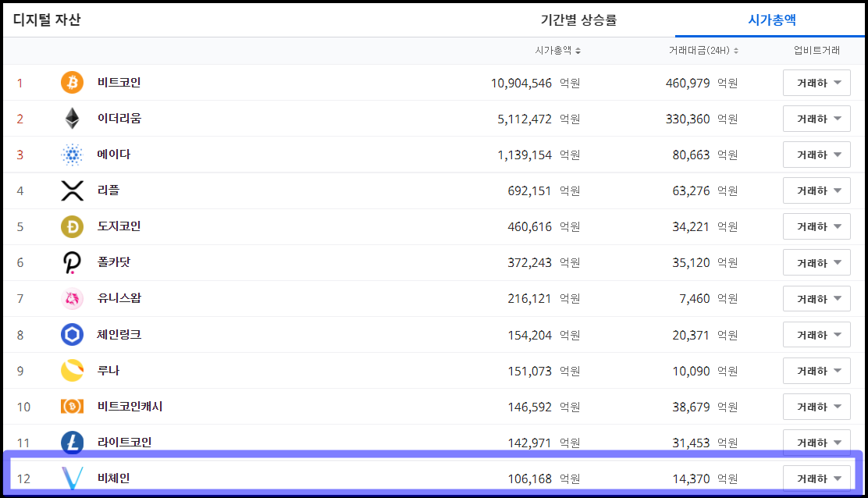
Task: Open 거래하기 dropdown for 라이트코인
Action: 816,443
